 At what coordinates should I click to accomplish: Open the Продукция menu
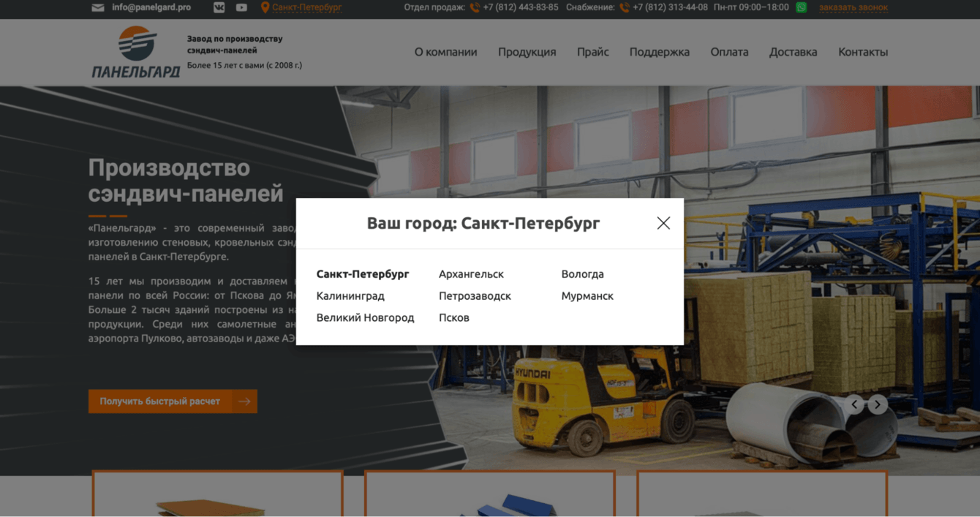[x=527, y=52]
